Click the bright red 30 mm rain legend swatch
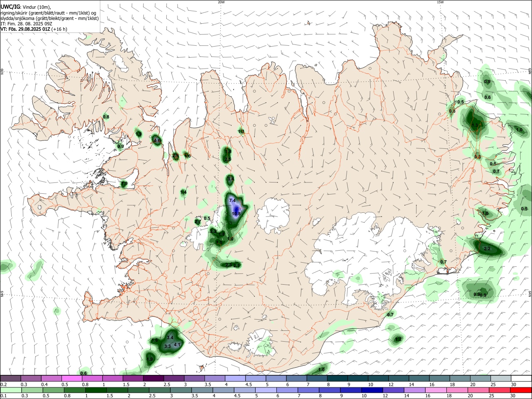Image resolution: width=532 pixels, height=399 pixels. [521, 390]
